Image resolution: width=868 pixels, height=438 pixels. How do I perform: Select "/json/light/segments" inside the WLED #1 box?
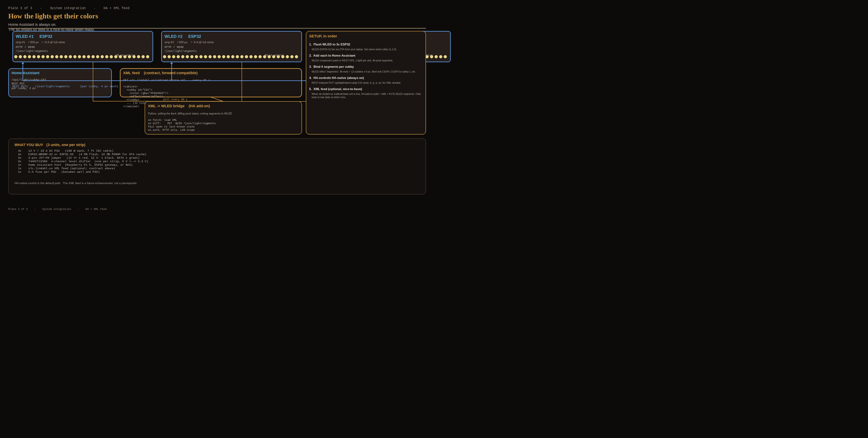[x=32, y=51]
